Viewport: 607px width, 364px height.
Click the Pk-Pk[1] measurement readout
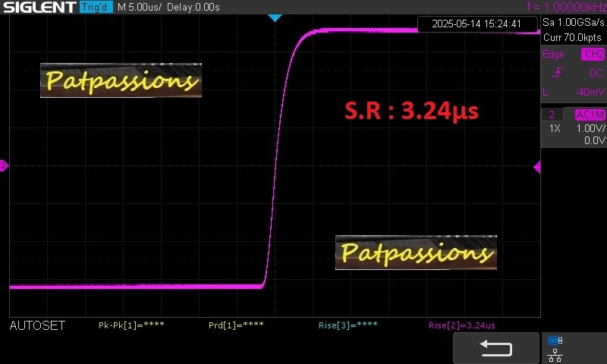(x=131, y=326)
